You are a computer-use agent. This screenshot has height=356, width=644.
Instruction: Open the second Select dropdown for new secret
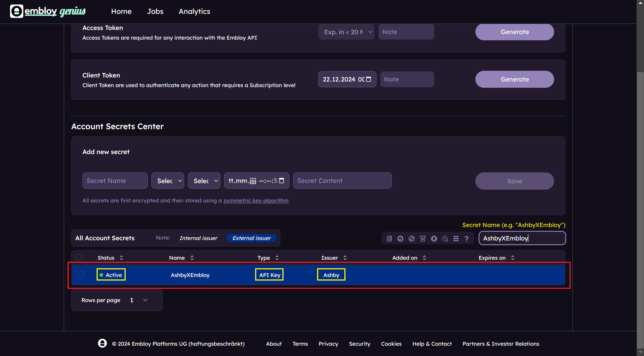pos(204,180)
